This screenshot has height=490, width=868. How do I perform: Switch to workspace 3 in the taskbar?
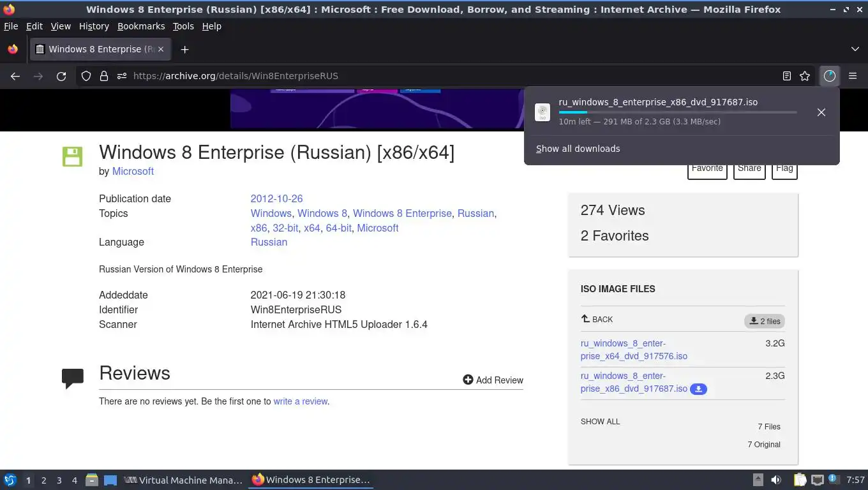(59, 480)
